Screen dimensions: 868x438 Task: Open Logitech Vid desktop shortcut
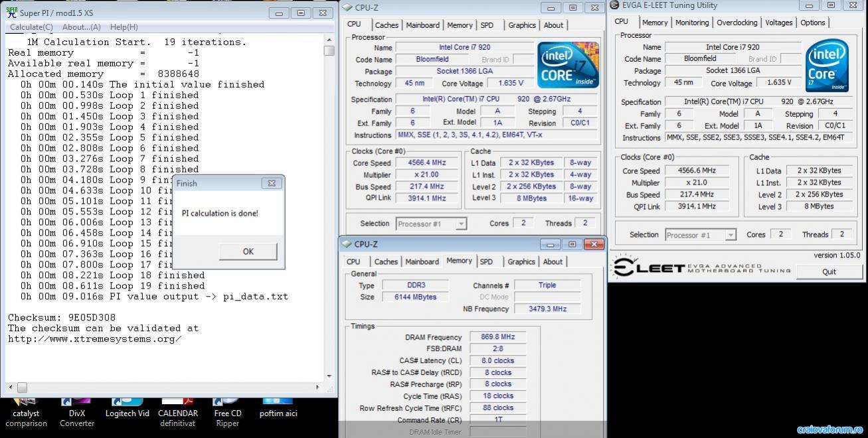(128, 407)
